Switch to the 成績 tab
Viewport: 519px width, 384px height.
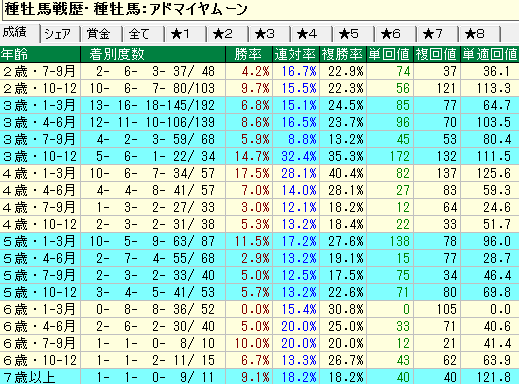click(x=20, y=33)
